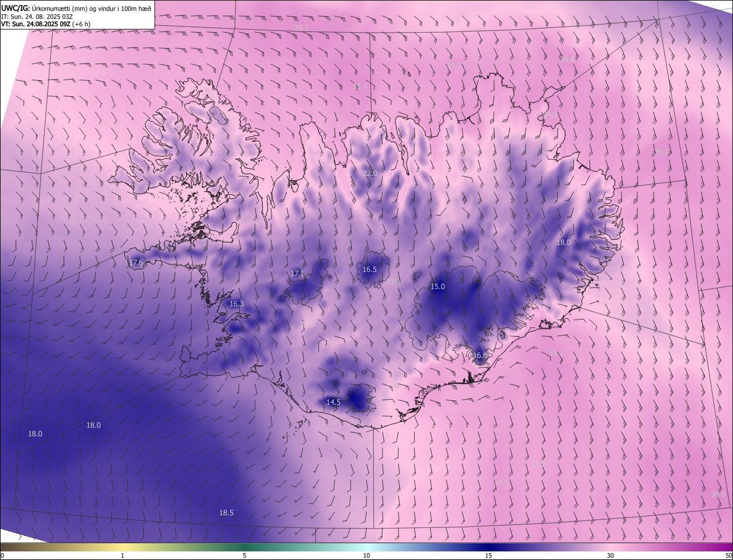The width and height of the screenshot is (733, 560).
Task: Click the VT: Sun. 24.08.2025 09Z (+6 h) line
Action: point(46,24)
